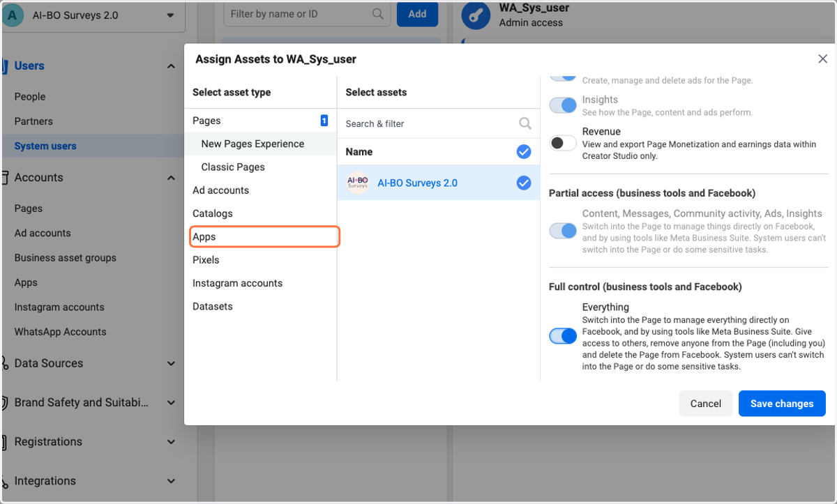Expand the Data Sources section

pos(171,363)
